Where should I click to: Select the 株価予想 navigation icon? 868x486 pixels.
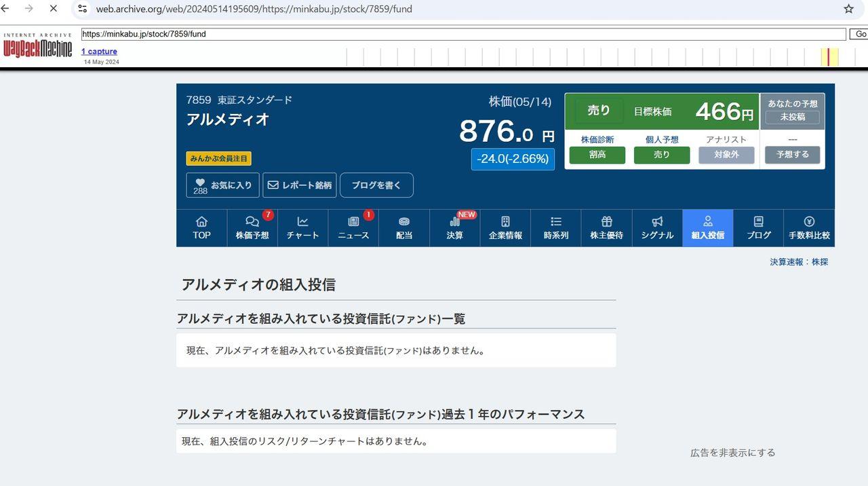[x=252, y=227]
